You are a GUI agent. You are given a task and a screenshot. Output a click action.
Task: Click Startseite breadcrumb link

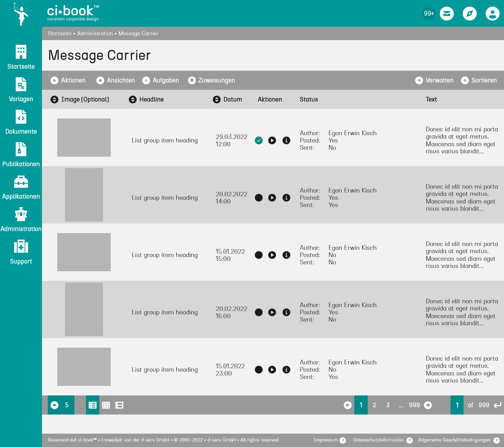click(60, 34)
